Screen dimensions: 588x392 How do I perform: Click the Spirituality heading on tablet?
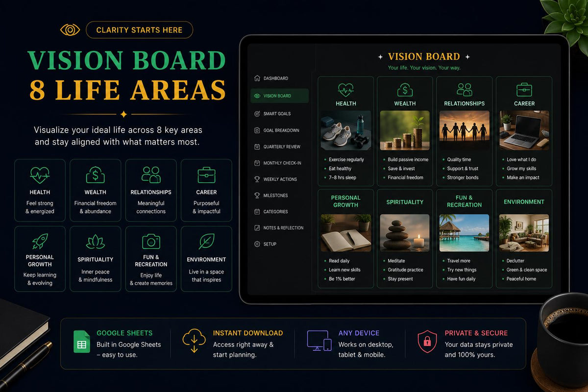pos(405,202)
